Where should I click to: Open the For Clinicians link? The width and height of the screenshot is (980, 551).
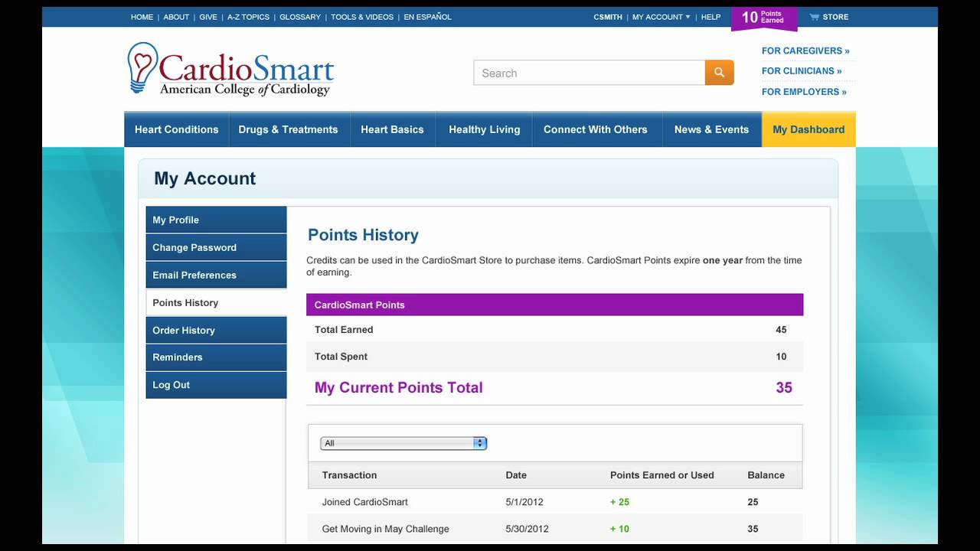[x=802, y=70]
